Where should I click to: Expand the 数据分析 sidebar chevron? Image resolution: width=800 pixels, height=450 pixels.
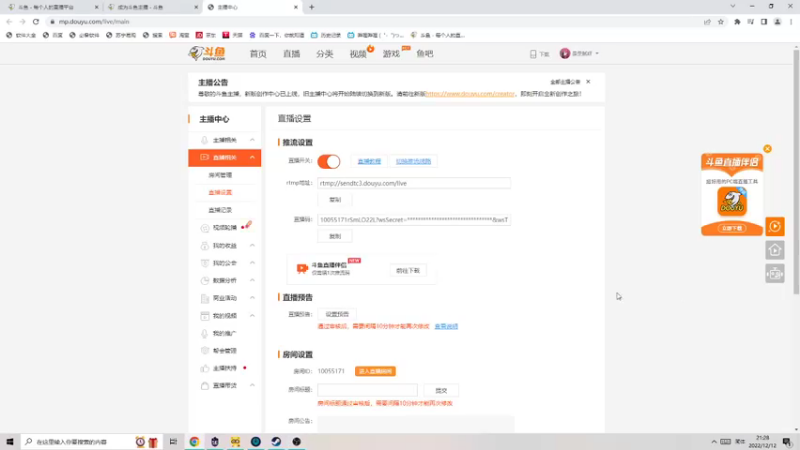(252, 280)
